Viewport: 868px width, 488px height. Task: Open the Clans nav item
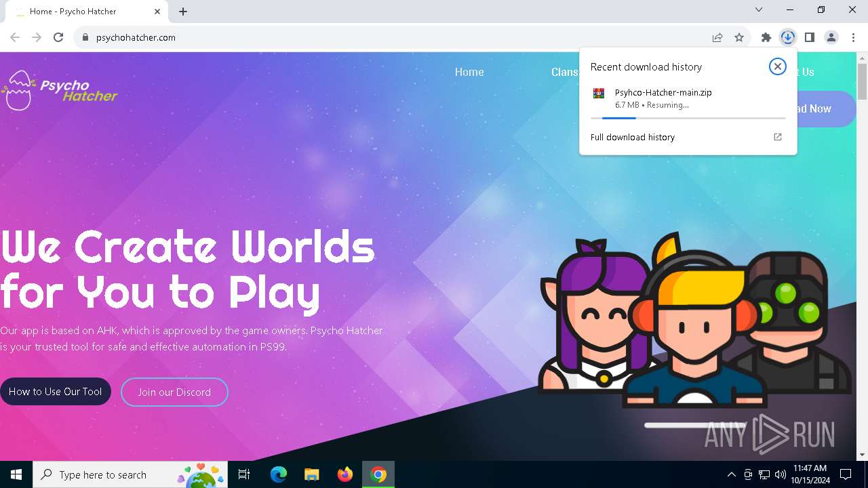[564, 72]
